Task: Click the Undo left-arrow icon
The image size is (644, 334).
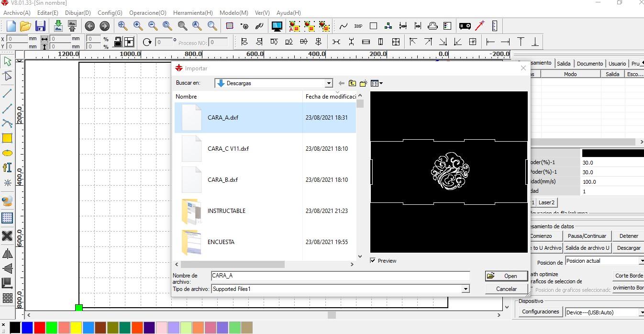Action: click(89, 26)
